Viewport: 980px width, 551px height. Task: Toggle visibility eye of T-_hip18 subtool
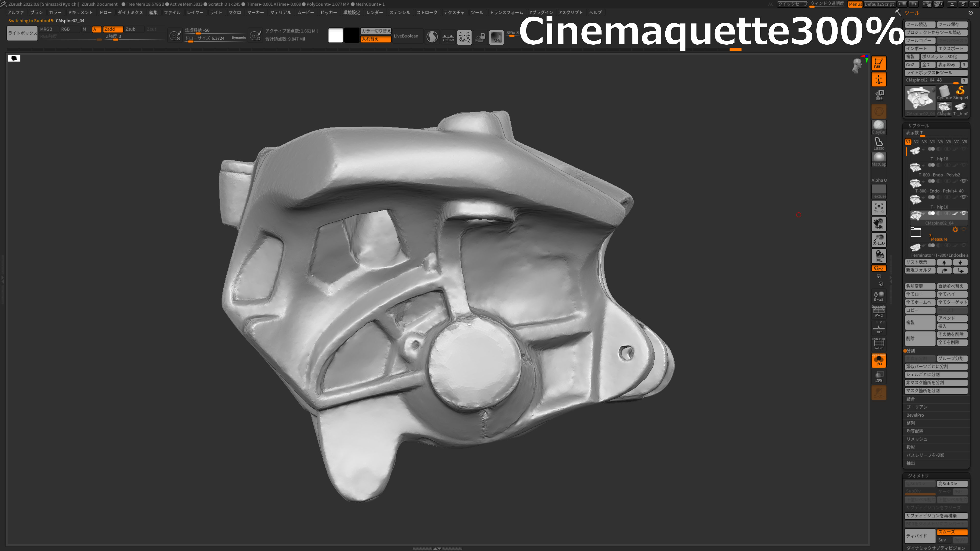pyautogui.click(x=964, y=149)
